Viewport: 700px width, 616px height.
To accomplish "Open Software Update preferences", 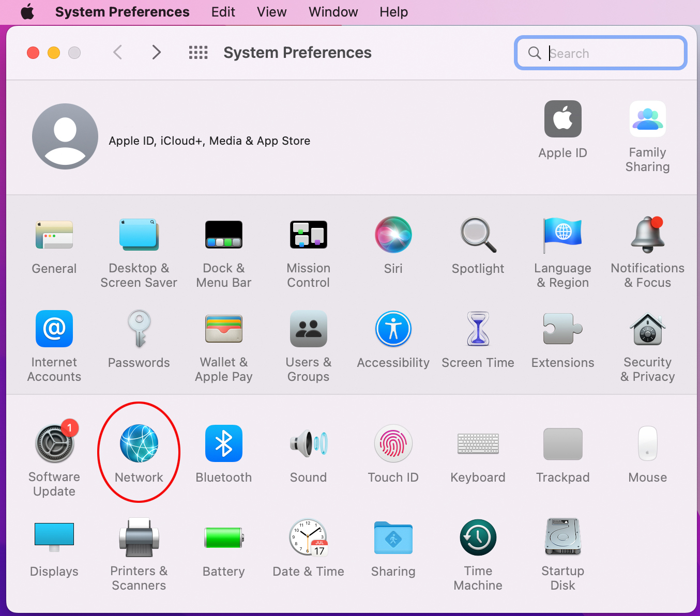I will 54,443.
